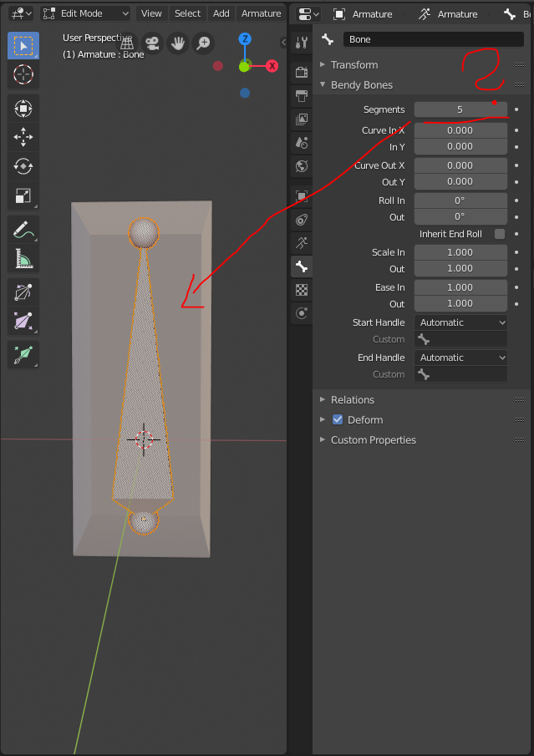This screenshot has height=756, width=534.
Task: Toggle animate dot beside Curve Out X
Action: (516, 165)
